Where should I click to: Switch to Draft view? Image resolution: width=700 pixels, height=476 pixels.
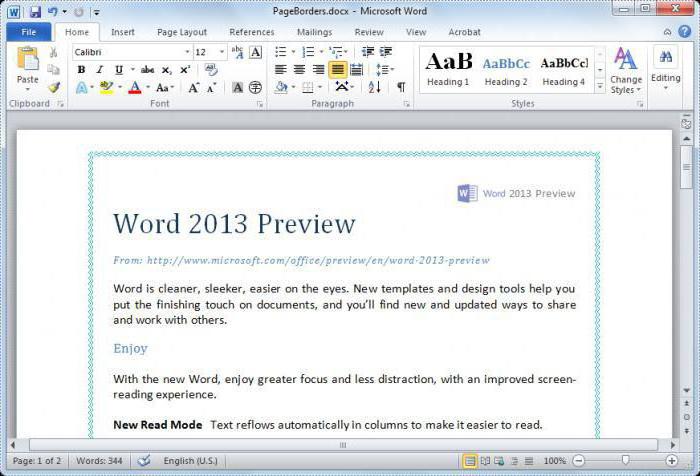point(529,461)
